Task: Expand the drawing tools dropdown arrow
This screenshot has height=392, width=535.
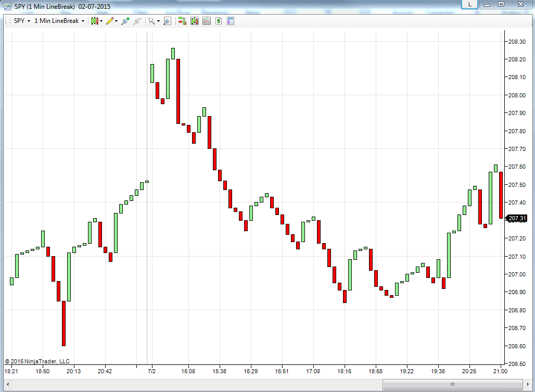Action: 117,21
